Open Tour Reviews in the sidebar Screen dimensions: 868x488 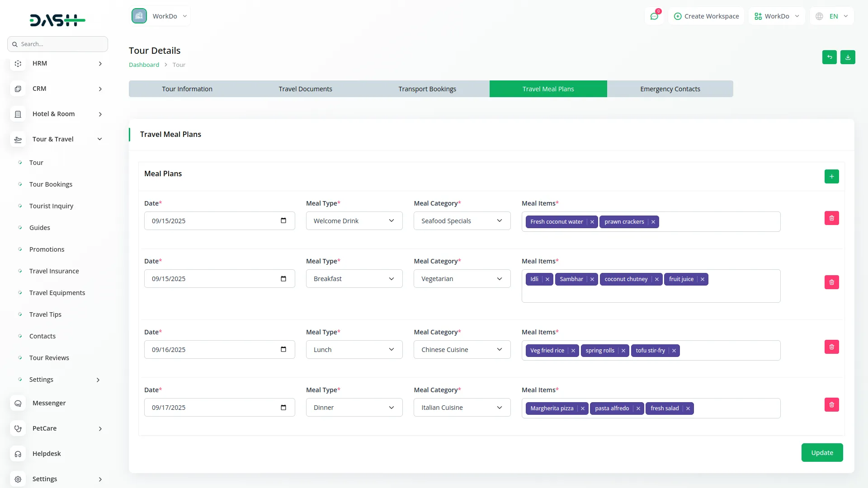pos(49,358)
